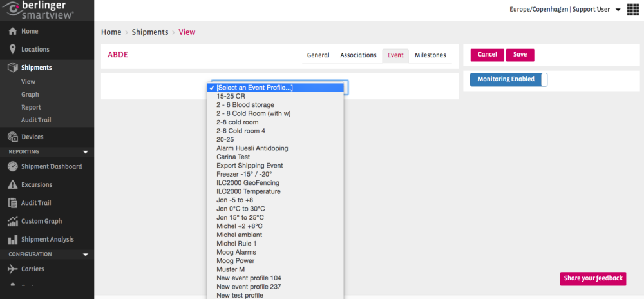
Task: Select 'Jon 0°C to 30°C' profile
Action: tap(275, 209)
